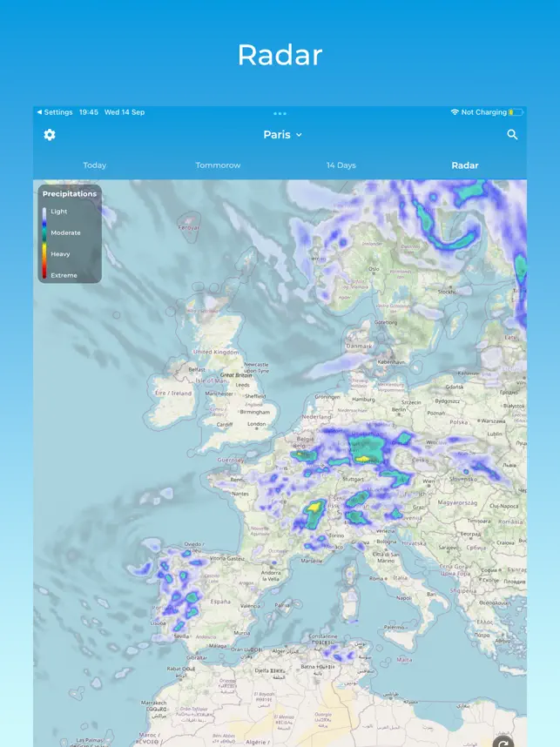Click the Not Charging status text

tap(483, 112)
